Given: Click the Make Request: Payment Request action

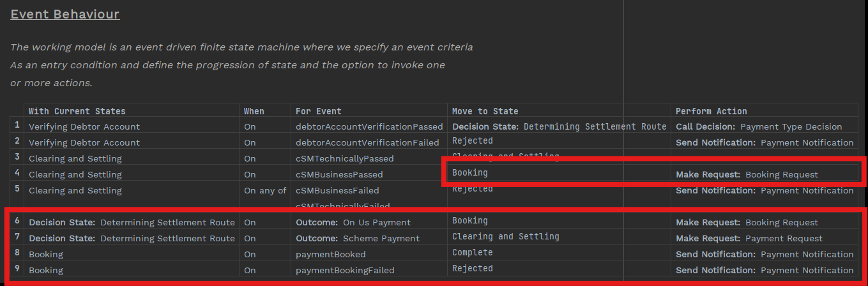Looking at the screenshot, I should (x=749, y=238).
